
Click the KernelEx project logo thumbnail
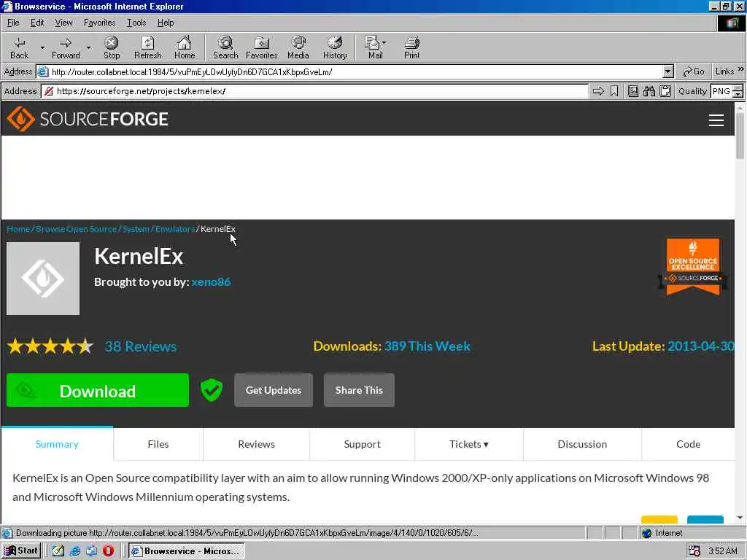[x=43, y=279]
